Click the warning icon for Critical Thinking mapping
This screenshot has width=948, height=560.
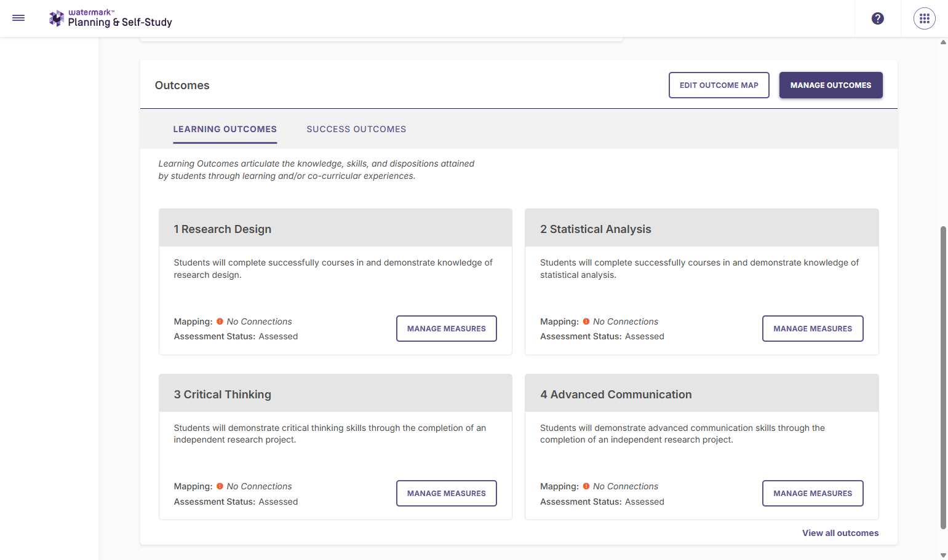(x=220, y=486)
